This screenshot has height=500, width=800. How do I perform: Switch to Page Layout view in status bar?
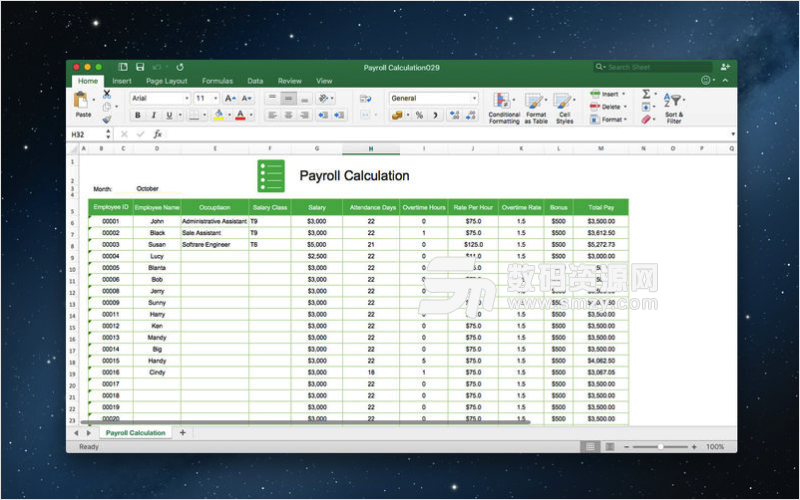[609, 446]
